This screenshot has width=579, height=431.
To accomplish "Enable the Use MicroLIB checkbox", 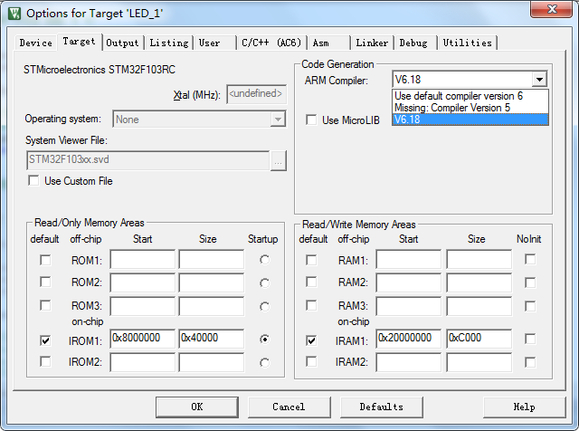I will point(311,120).
